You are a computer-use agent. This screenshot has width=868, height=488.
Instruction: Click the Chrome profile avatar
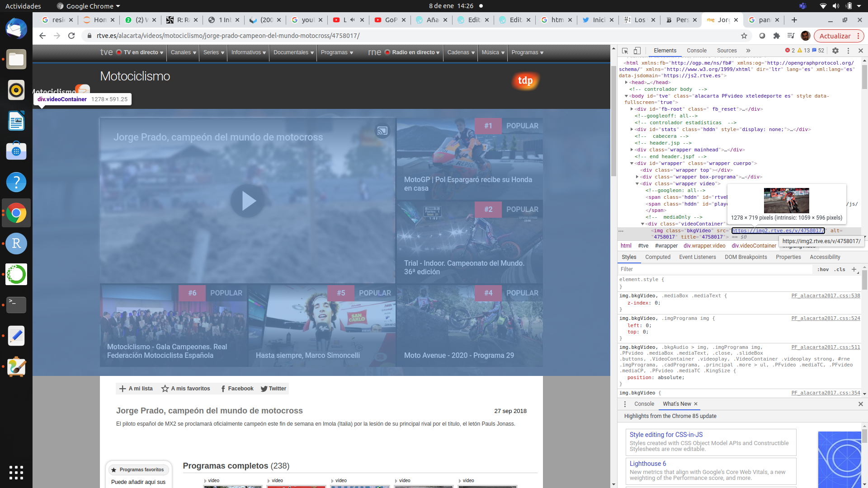point(805,36)
